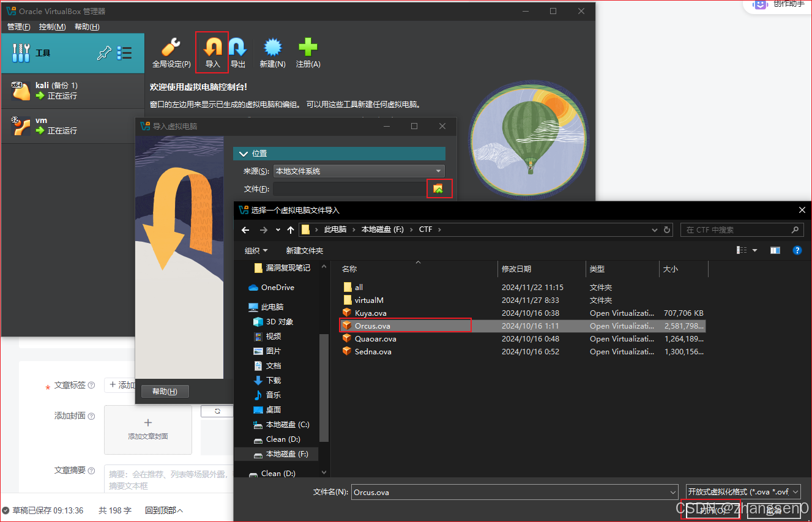Expand the address bar history dropdown
Screen dimensions: 812x522
pyautogui.click(x=655, y=230)
